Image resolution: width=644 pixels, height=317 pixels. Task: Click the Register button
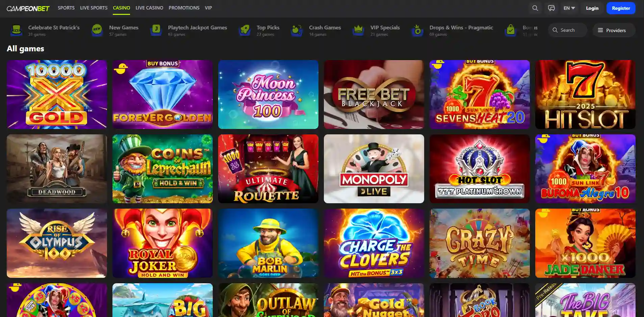[621, 8]
